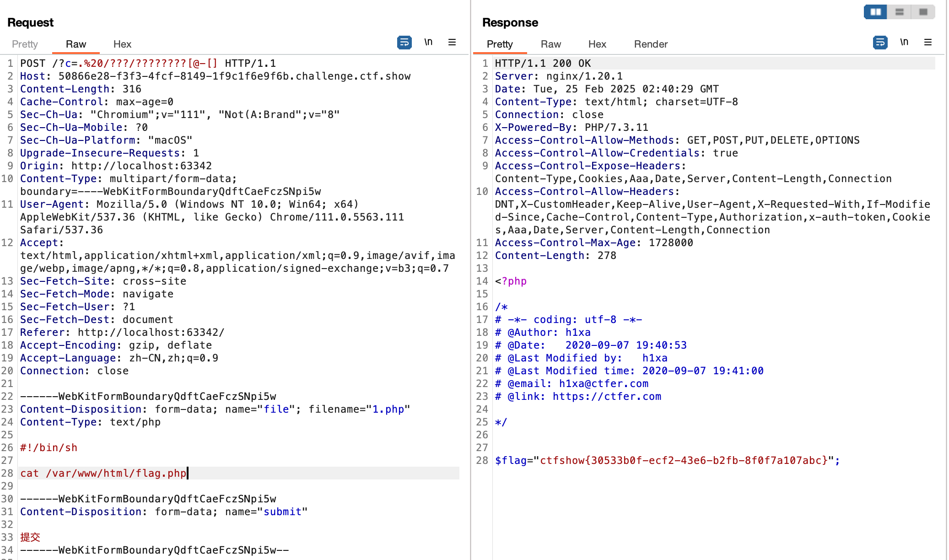
Task: Open Response pane hamburger options menu
Action: pyautogui.click(x=928, y=43)
